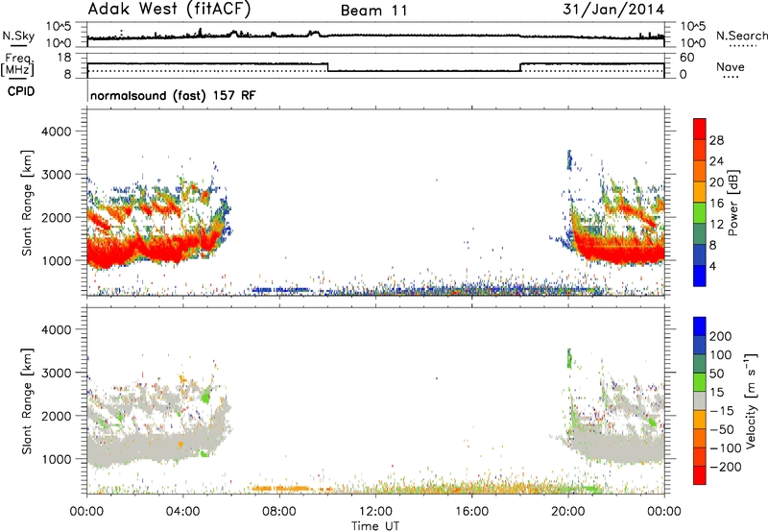The width and height of the screenshot is (768, 532).
Task: Select the "normalsound (fast) 157 RF" text
Action: click(173, 95)
